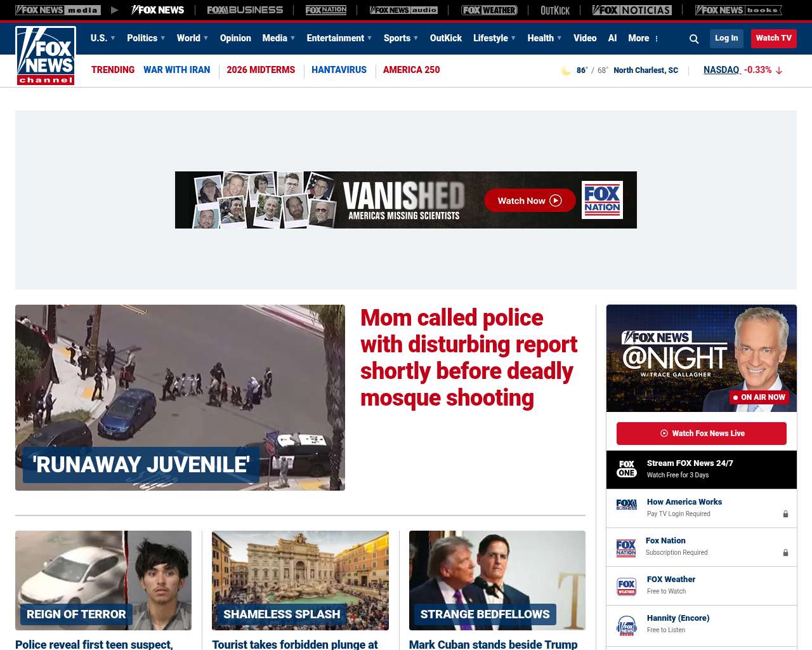Open the OutKick logo in top bar

555,10
